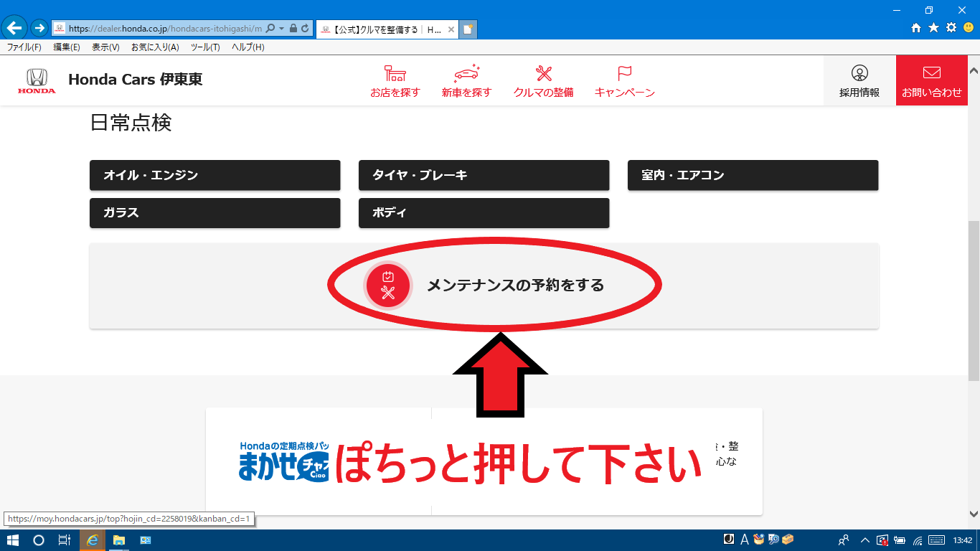Click the クルマの整備 wrench icon
The width and height of the screenshot is (980, 551).
coord(544,73)
